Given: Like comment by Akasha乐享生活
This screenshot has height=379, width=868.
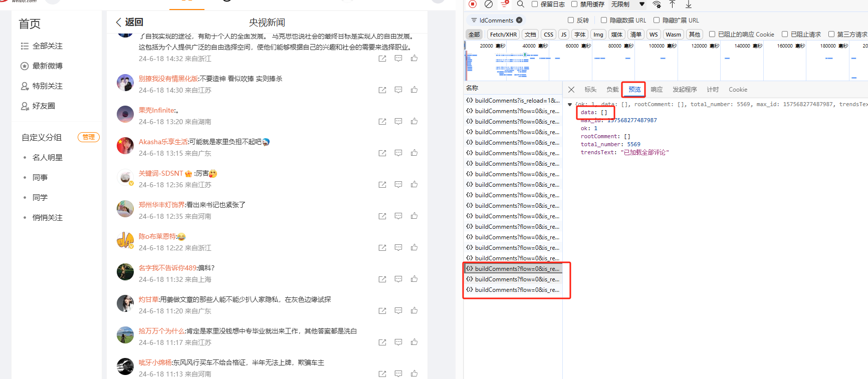Looking at the screenshot, I should (414, 153).
